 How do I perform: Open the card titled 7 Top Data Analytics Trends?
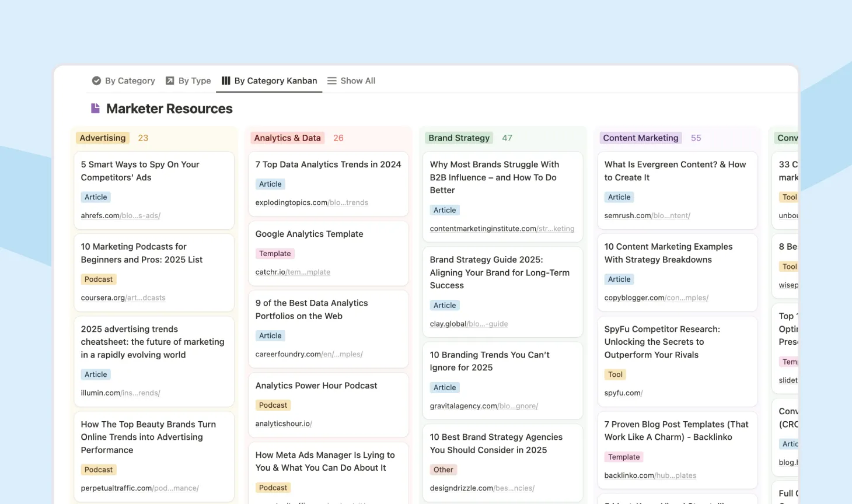click(x=328, y=164)
